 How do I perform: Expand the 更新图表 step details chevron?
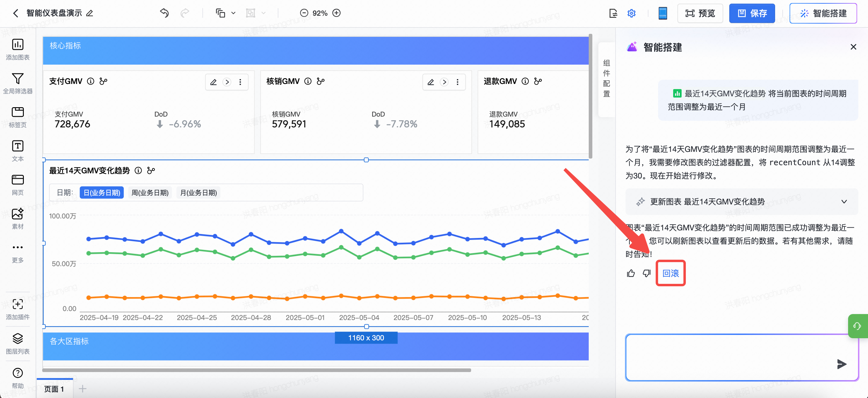(x=844, y=202)
